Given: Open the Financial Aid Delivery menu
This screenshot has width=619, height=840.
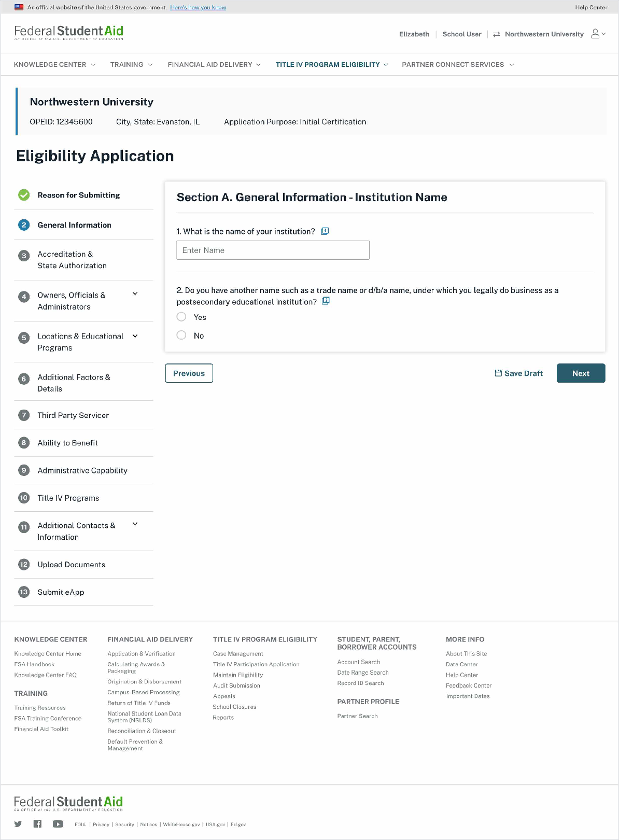Looking at the screenshot, I should [214, 65].
